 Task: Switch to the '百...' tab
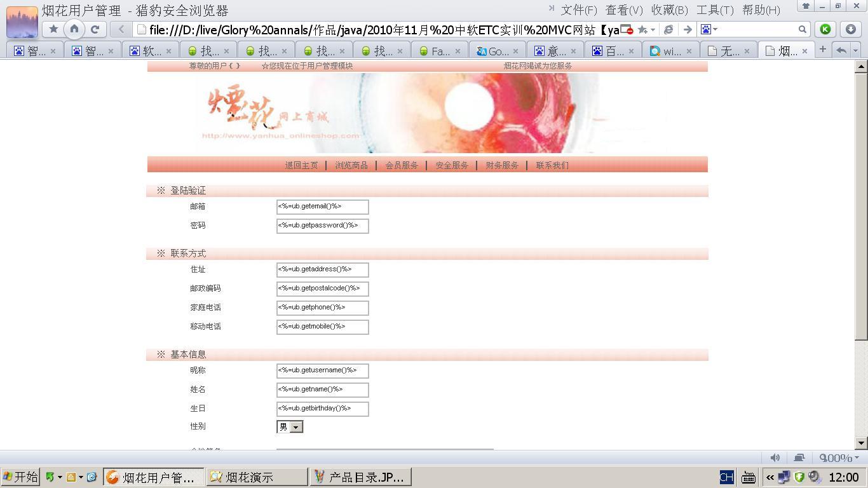point(613,51)
